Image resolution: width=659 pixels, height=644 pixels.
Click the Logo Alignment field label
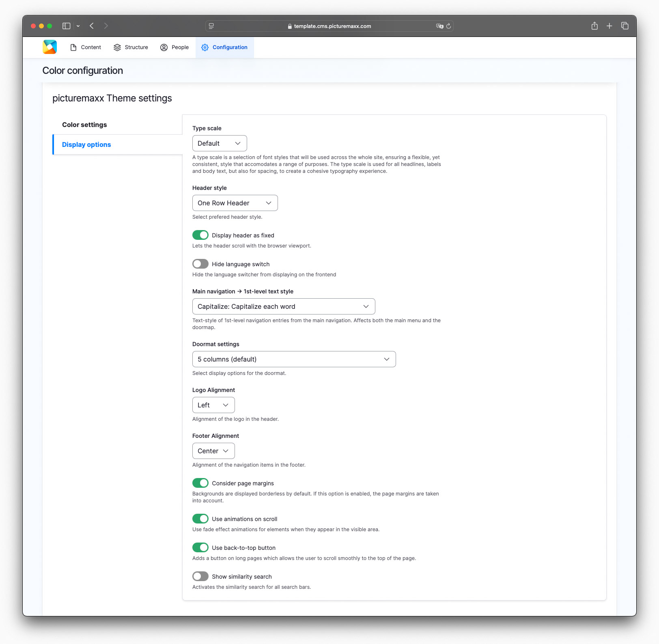click(x=213, y=390)
